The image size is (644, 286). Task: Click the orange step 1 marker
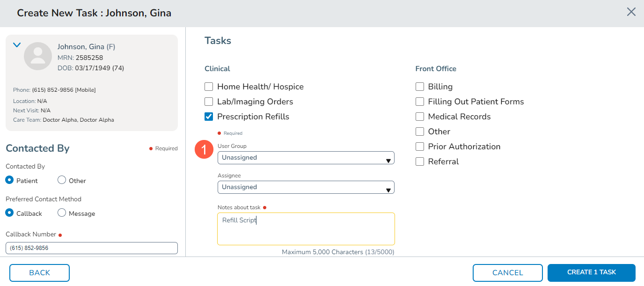point(204,150)
